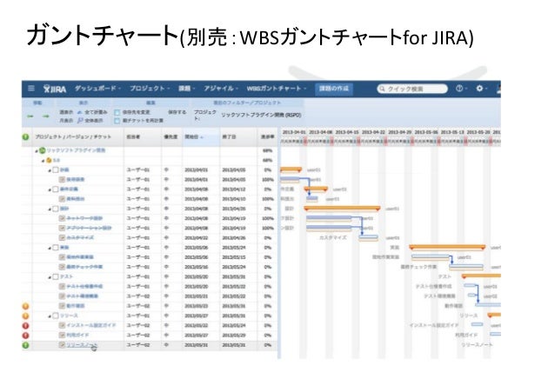Sort the table by the 開始日 column header
555x392 pixels.
coord(201,136)
